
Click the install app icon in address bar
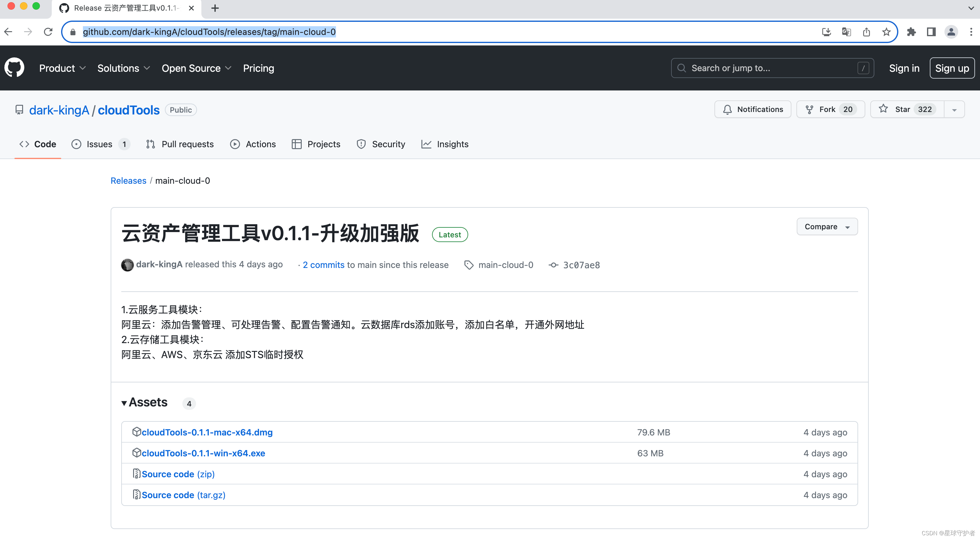pyautogui.click(x=826, y=32)
